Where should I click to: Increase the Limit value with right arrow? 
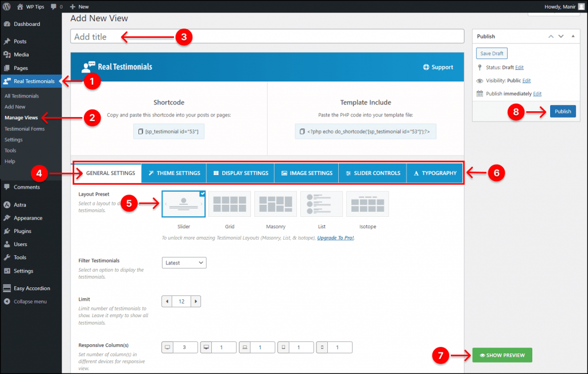[x=196, y=301]
